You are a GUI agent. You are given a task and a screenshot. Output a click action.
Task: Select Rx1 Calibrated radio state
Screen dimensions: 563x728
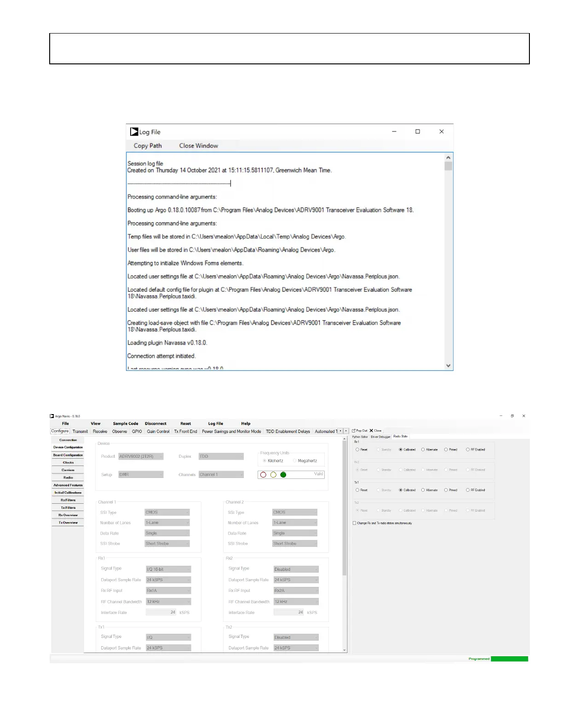tap(401, 449)
